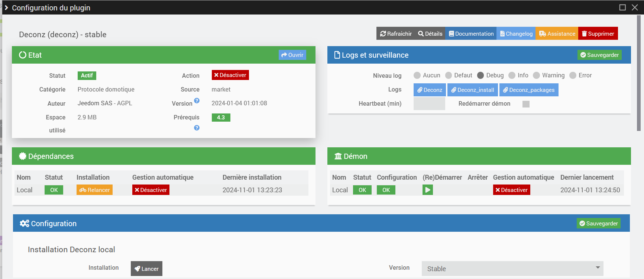Select Info log level
Image resolution: width=644 pixels, height=279 pixels.
[x=512, y=76]
